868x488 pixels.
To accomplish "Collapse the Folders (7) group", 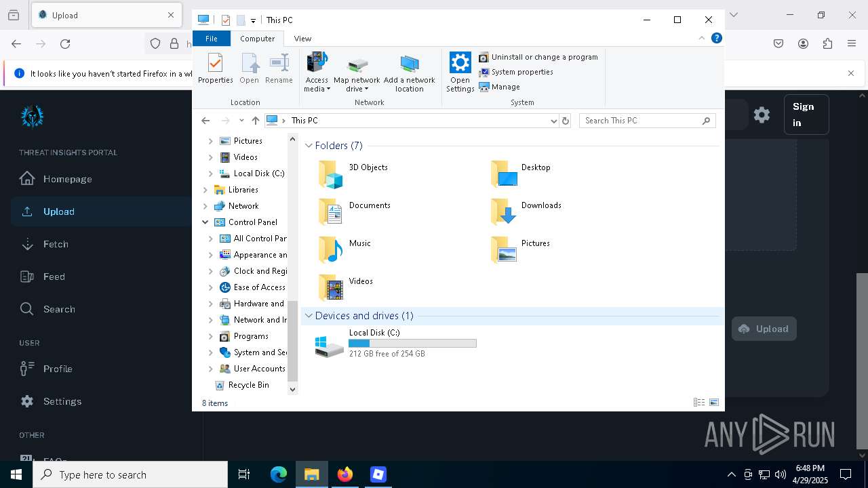I will pyautogui.click(x=309, y=146).
